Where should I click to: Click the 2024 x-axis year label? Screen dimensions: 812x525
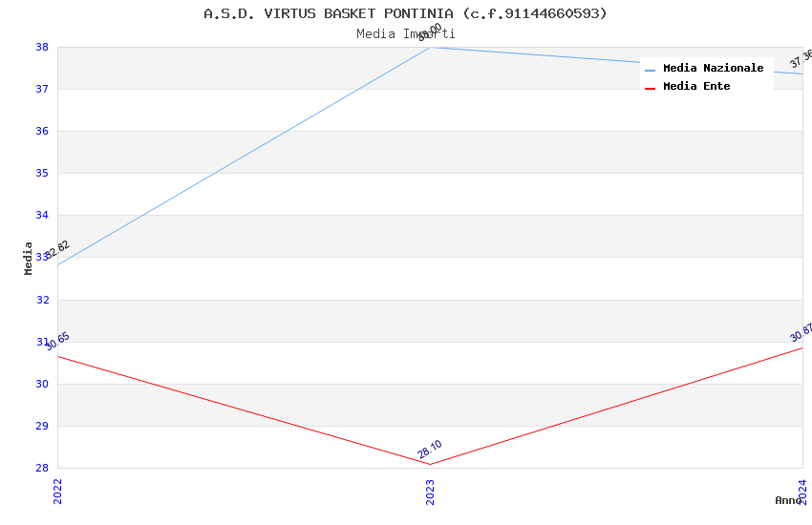click(802, 492)
